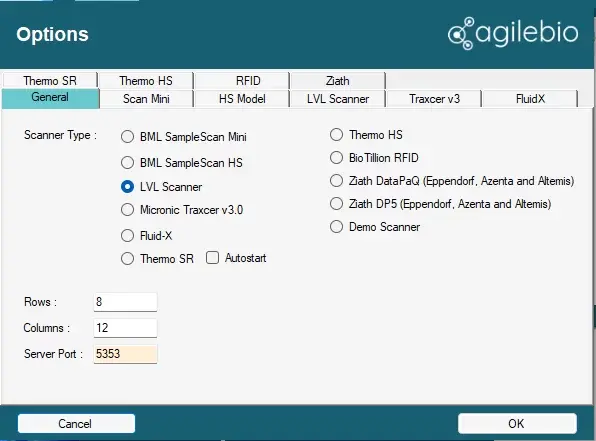Select Thermo SR scanner radio button
Image resolution: width=596 pixels, height=441 pixels.
tap(127, 259)
